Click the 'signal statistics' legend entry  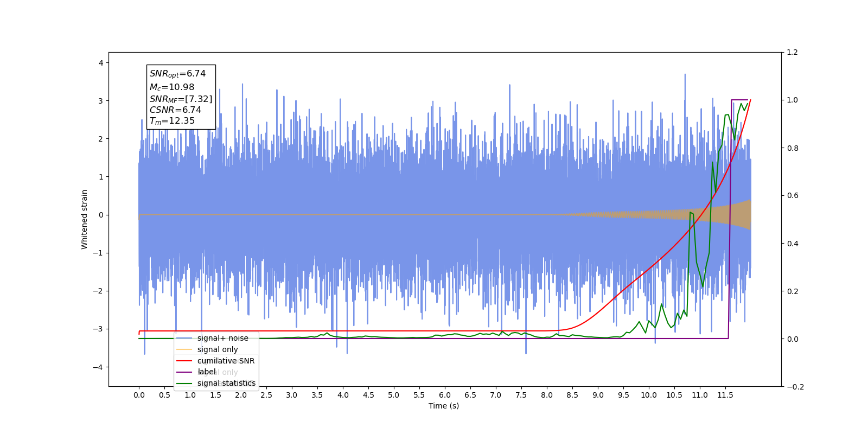click(x=226, y=383)
